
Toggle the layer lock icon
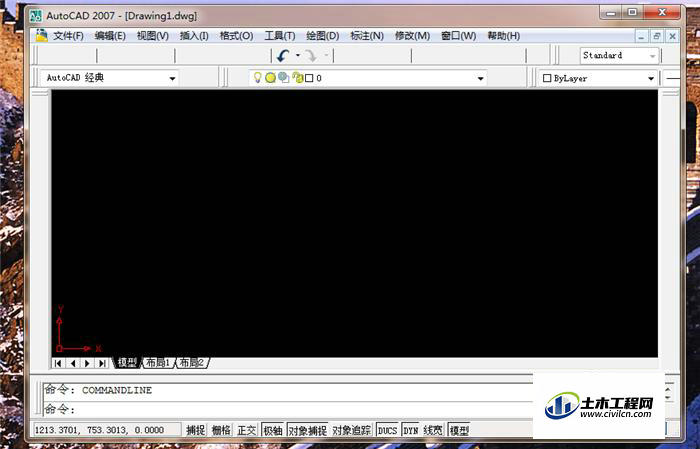coord(297,78)
